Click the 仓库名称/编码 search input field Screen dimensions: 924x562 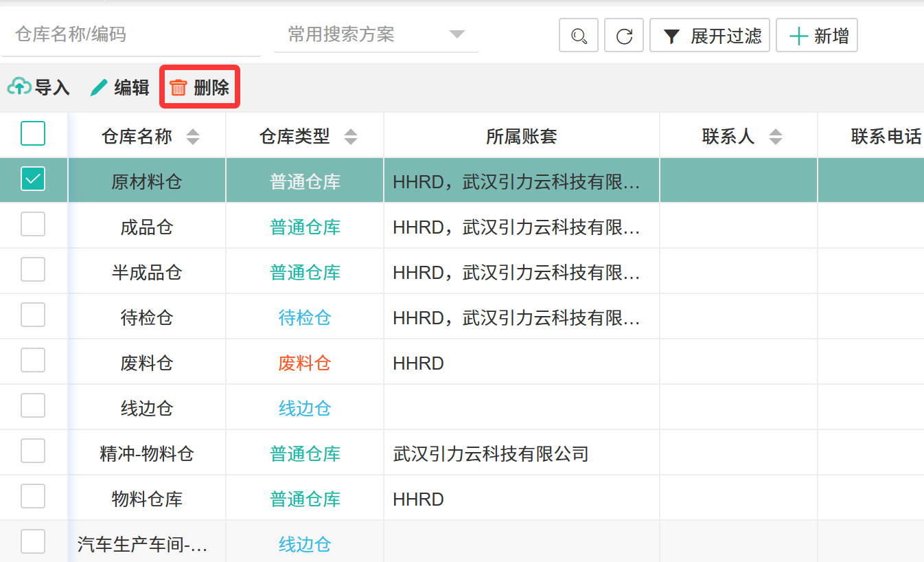pos(130,34)
